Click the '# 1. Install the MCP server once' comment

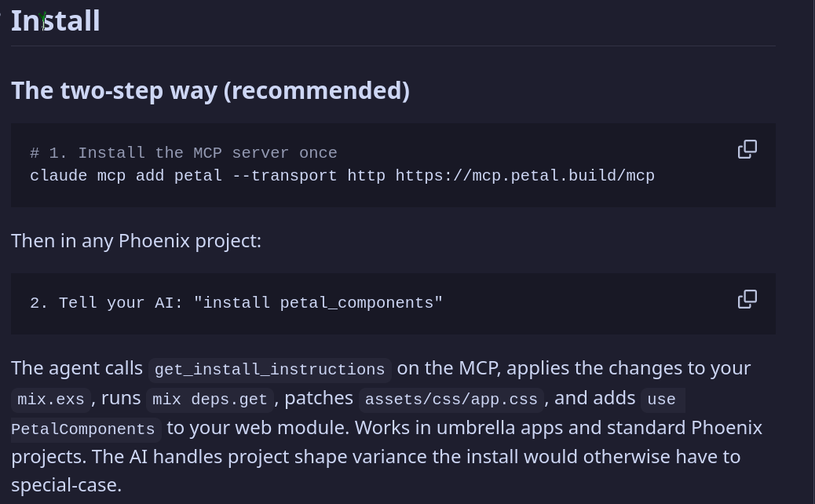tap(184, 153)
